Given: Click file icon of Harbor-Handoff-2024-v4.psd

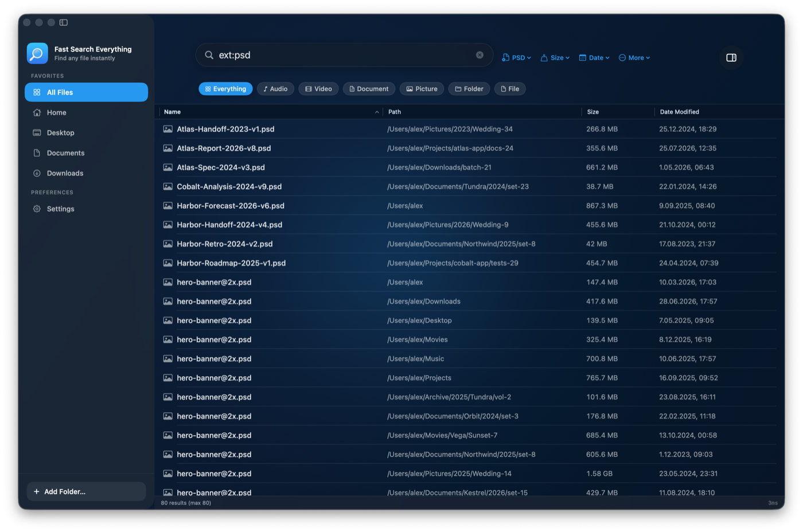Looking at the screenshot, I should (168, 225).
